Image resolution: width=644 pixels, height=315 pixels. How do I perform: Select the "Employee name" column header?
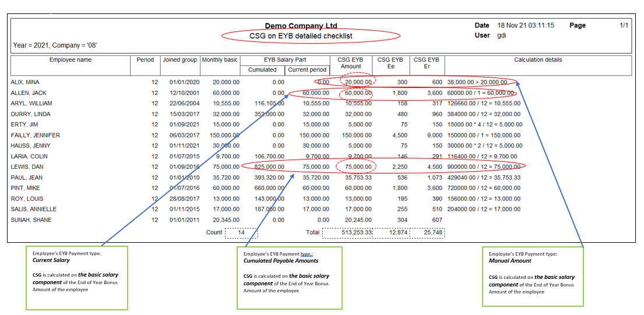click(x=71, y=60)
